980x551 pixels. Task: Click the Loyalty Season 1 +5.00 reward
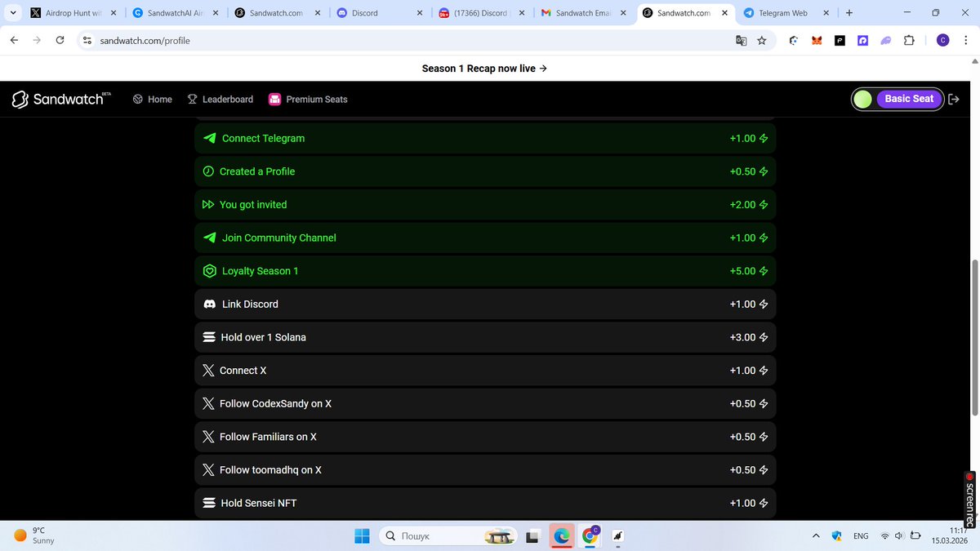click(x=749, y=271)
